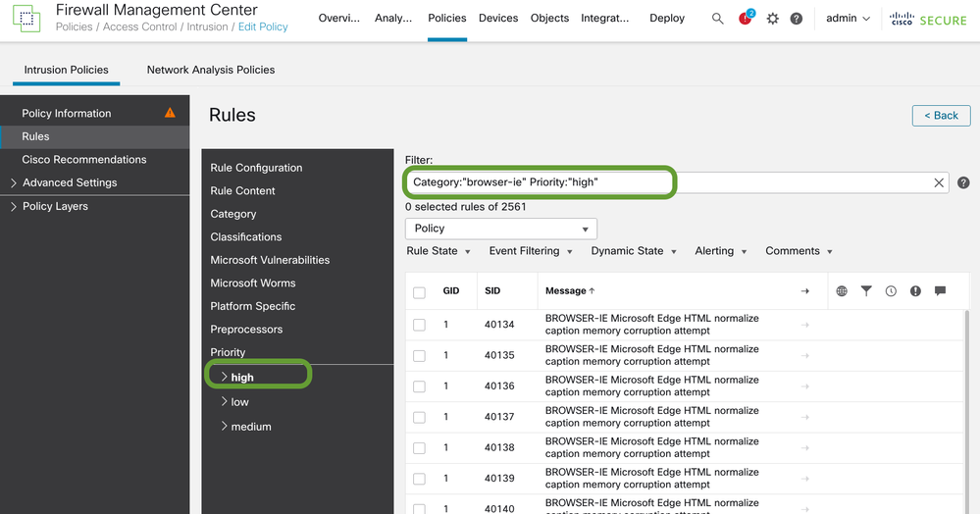Image resolution: width=980 pixels, height=514 pixels.
Task: Expand the medium priority filter
Action: [x=225, y=426]
